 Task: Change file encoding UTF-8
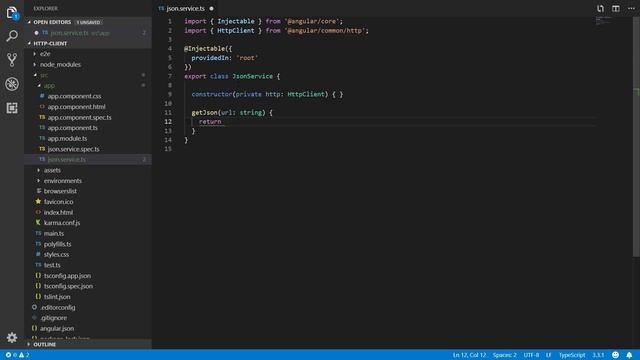(531, 355)
